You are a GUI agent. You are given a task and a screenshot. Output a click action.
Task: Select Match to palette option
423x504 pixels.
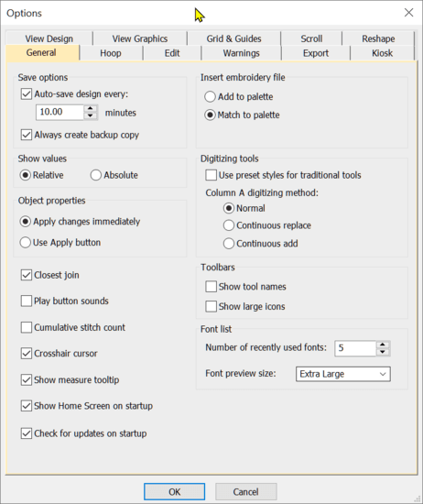pos(210,115)
